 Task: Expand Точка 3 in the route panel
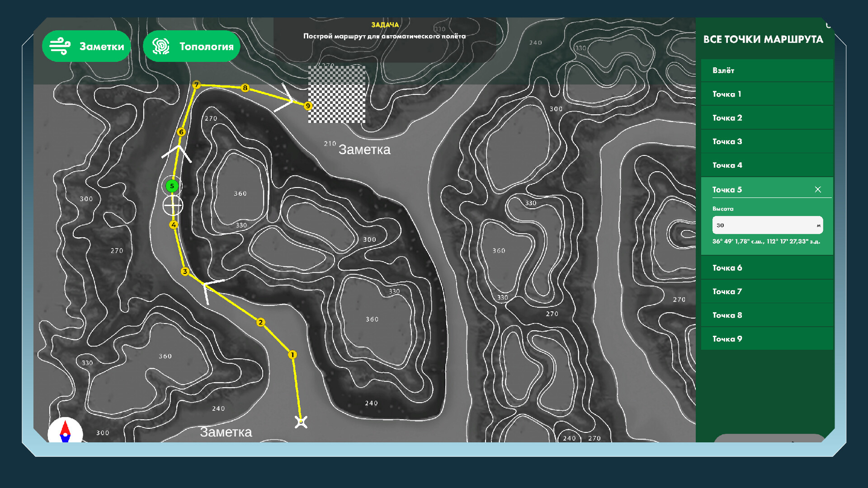pos(767,141)
